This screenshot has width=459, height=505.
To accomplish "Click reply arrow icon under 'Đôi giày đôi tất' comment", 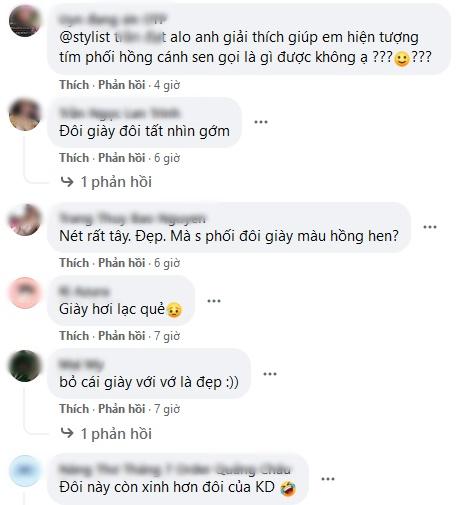I will 67,182.
